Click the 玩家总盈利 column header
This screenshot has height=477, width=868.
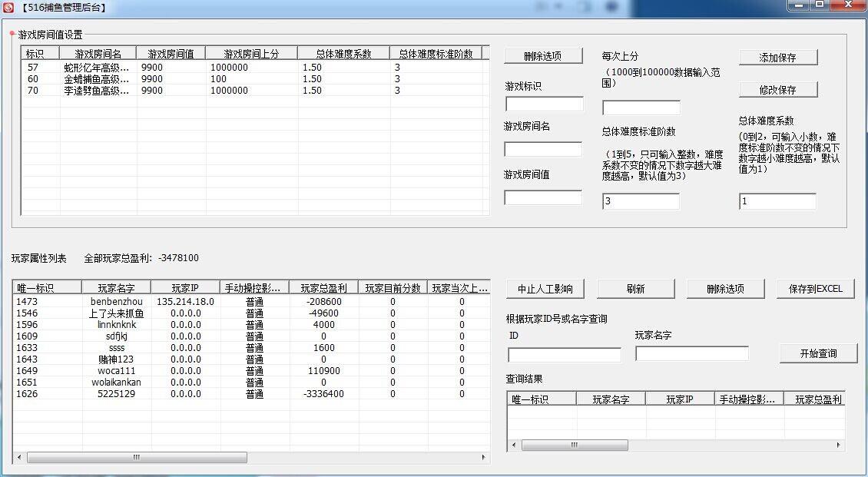324,288
